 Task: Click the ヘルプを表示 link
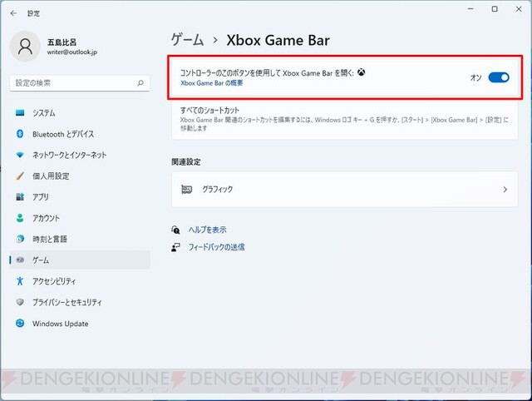point(208,230)
